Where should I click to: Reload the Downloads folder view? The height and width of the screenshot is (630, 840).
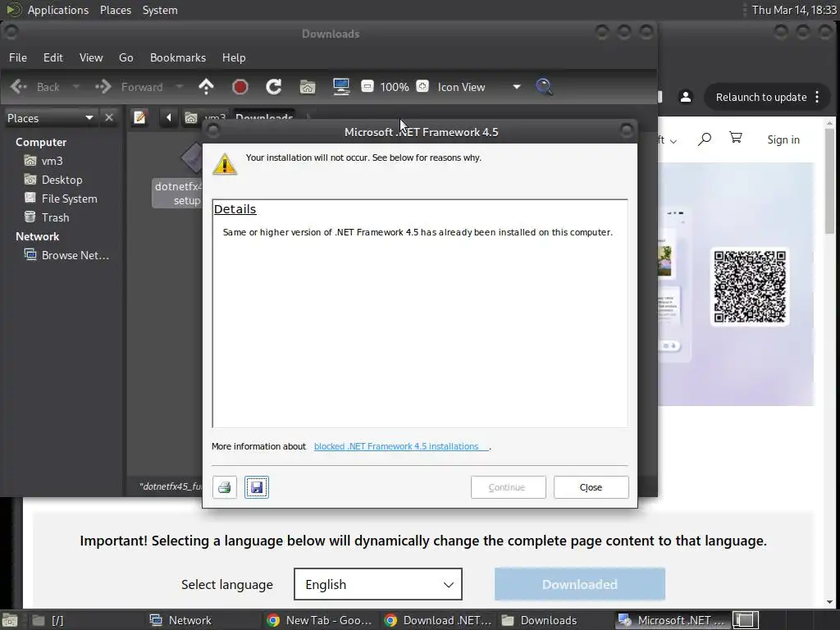coord(274,87)
